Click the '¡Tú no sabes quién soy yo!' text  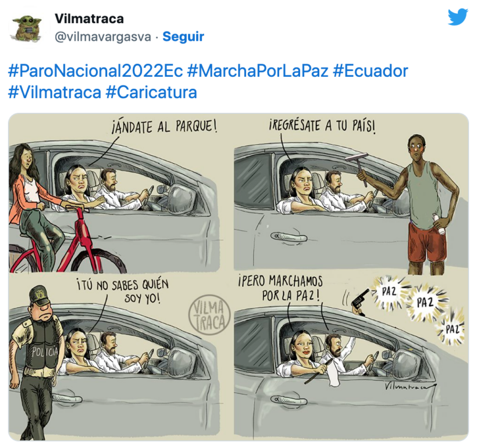coord(122,291)
